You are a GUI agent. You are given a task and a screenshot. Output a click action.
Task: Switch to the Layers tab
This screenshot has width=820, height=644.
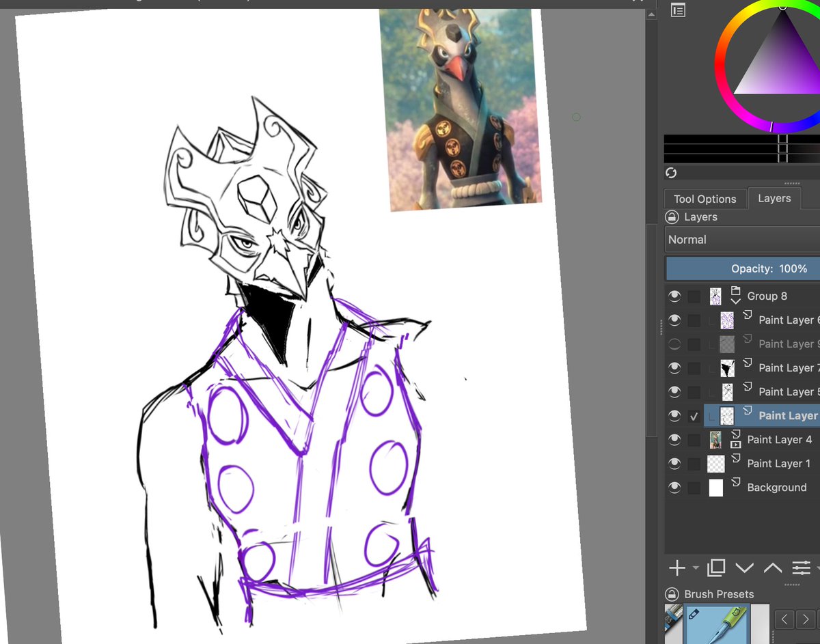tap(774, 198)
